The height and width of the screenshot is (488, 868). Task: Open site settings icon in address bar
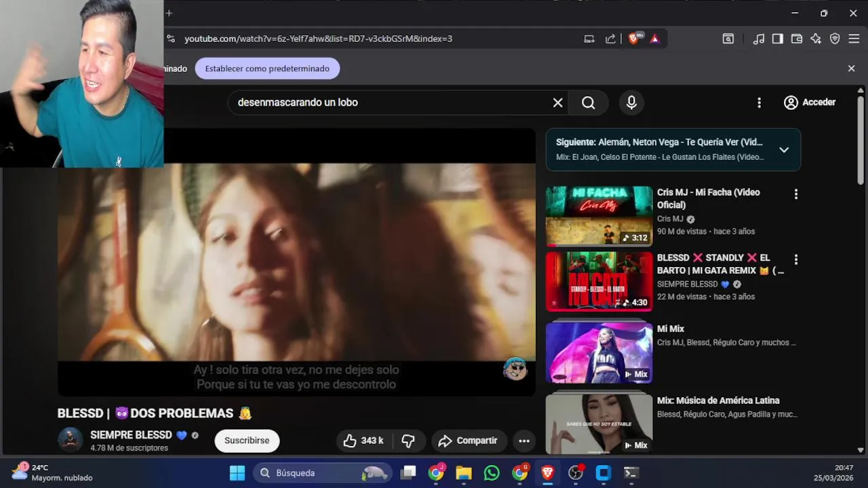pyautogui.click(x=171, y=39)
